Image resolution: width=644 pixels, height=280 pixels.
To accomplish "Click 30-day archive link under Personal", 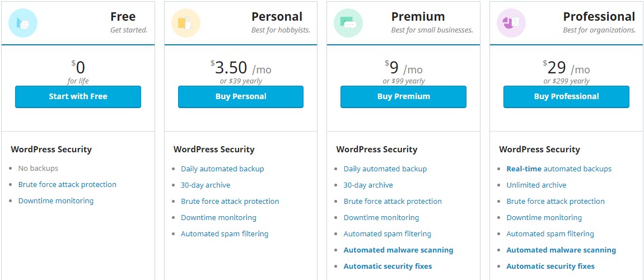I will (206, 185).
